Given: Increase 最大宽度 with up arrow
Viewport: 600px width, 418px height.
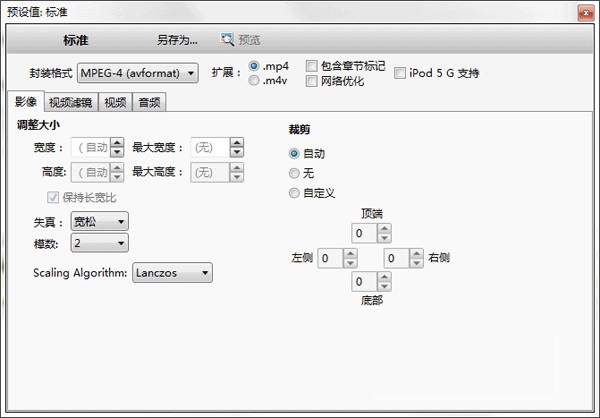Looking at the screenshot, I should pyautogui.click(x=237, y=143).
